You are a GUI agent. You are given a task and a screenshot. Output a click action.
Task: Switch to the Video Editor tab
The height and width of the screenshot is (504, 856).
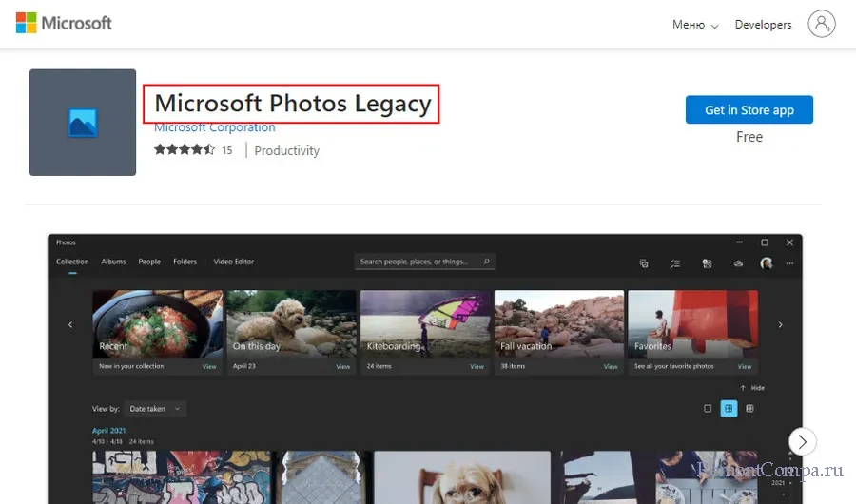234,262
